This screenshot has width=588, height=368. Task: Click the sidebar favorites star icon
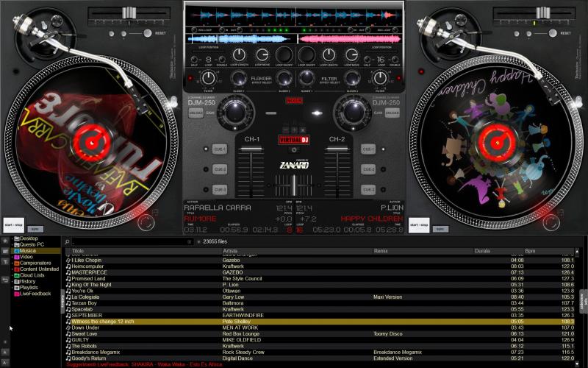[x=5, y=241]
